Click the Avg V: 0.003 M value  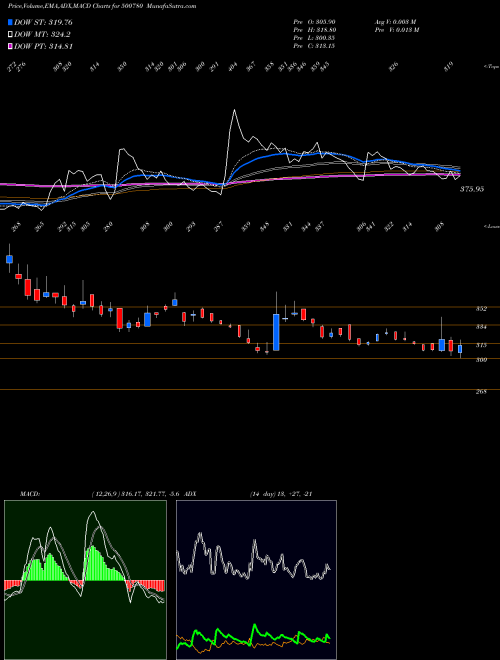click(395, 22)
